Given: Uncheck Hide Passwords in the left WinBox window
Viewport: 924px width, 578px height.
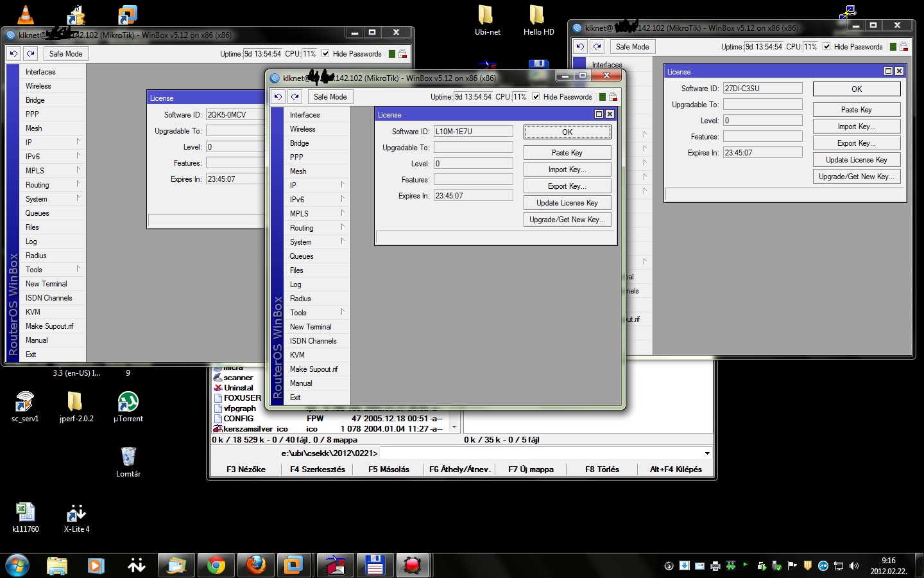Looking at the screenshot, I should (x=326, y=54).
